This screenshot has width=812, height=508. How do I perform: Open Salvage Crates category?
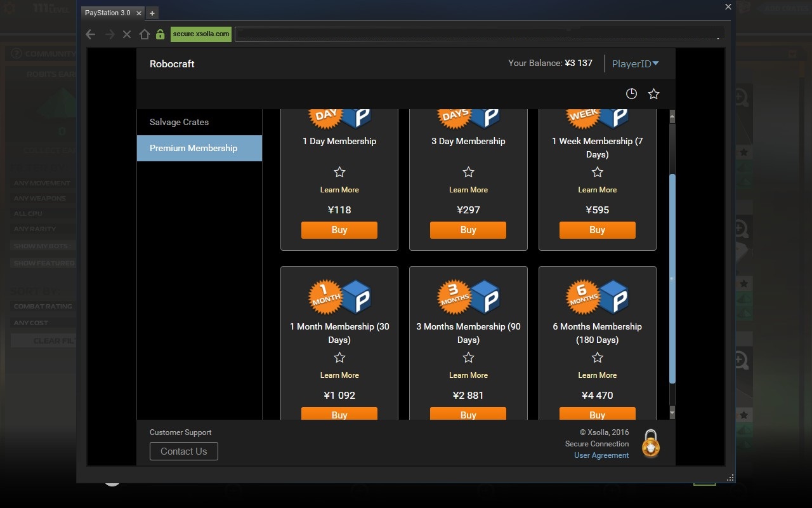coord(199,122)
